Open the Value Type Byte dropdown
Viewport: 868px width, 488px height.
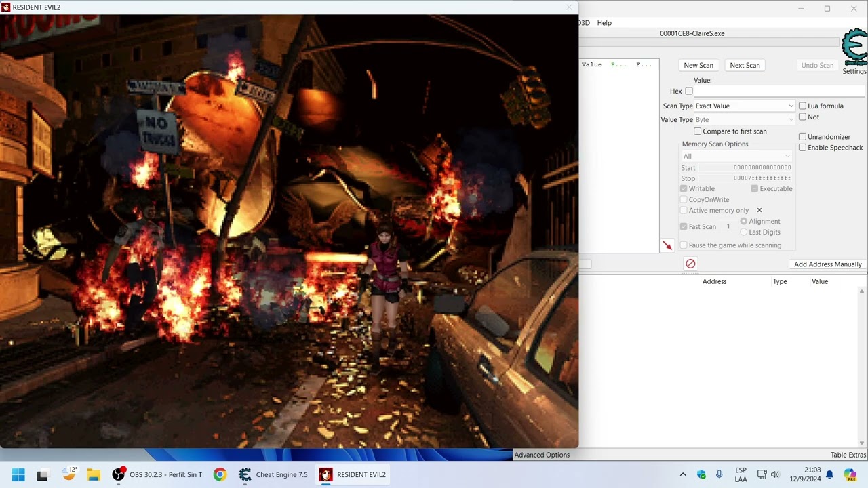point(745,119)
